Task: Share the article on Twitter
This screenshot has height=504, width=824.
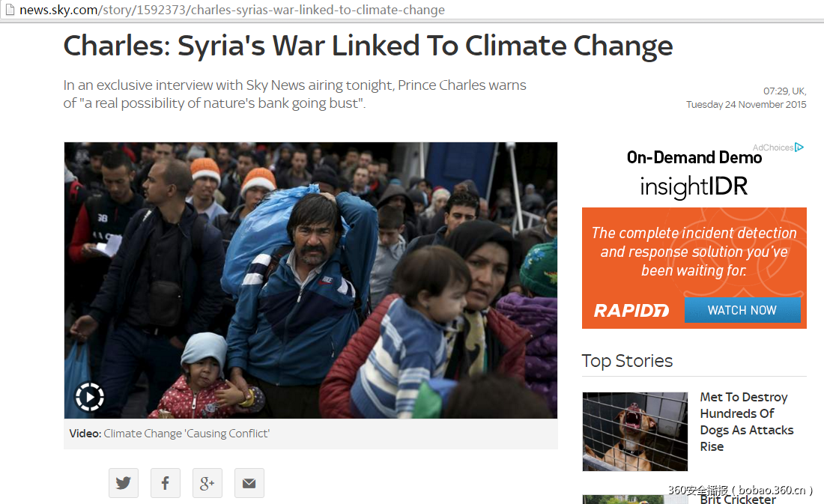Action: 124,483
